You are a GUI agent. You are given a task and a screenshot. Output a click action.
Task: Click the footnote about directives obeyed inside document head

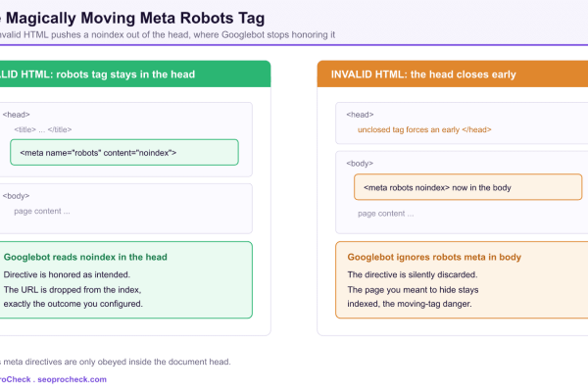[x=116, y=362]
